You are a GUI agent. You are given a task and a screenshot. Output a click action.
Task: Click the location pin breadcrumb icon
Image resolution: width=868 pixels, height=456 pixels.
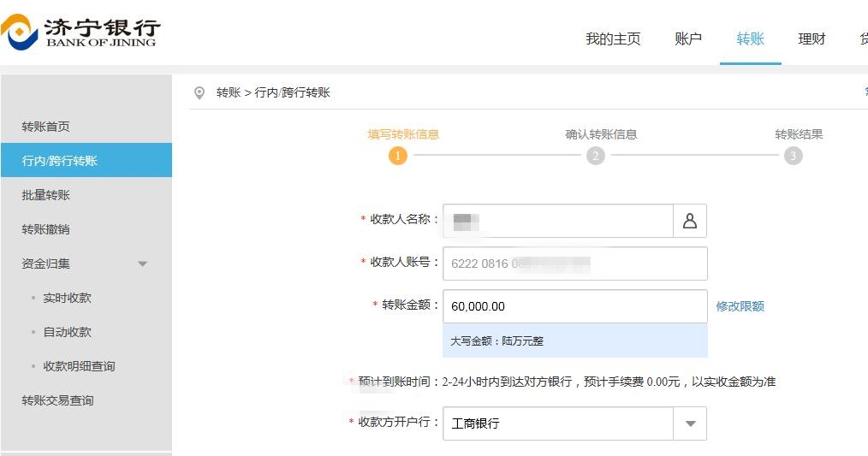point(199,93)
